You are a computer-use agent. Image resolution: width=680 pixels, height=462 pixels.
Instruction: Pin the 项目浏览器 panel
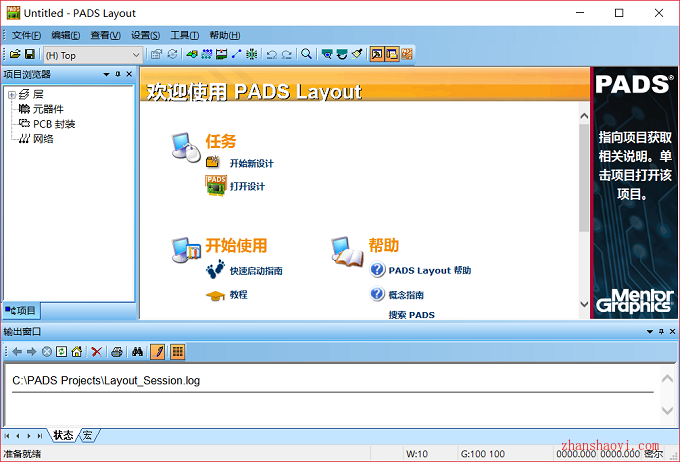coord(118,75)
